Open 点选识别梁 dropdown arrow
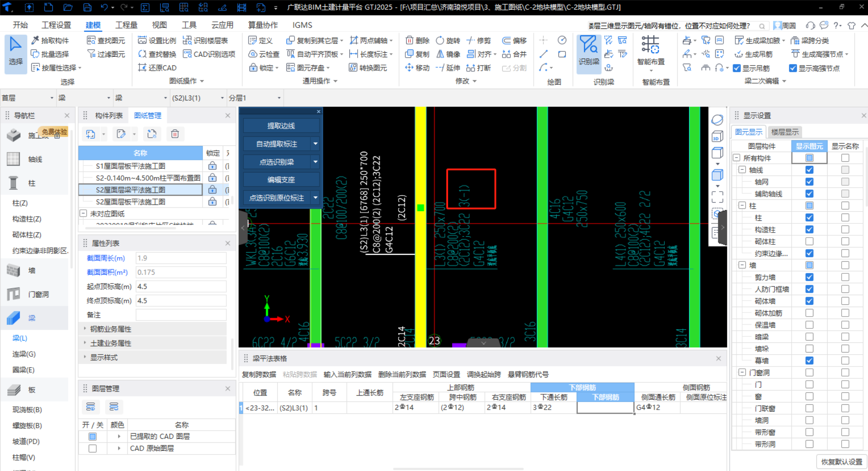This screenshot has width=868, height=471. pyautogui.click(x=315, y=161)
